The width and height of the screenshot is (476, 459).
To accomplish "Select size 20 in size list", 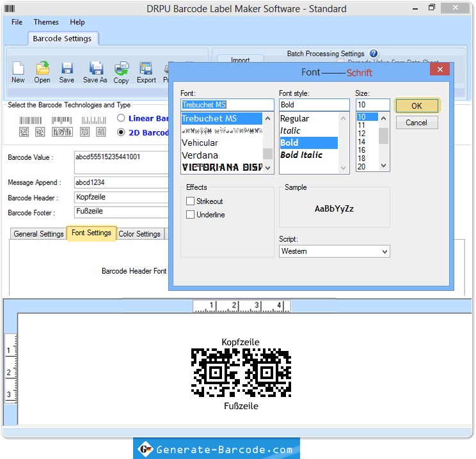I will point(367,167).
